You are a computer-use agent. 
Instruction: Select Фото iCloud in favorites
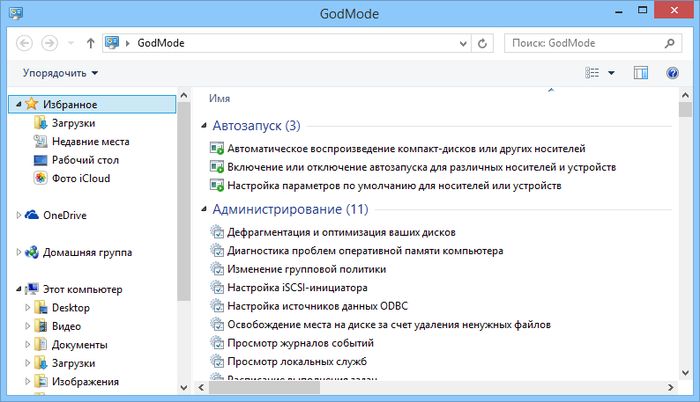tap(80, 178)
